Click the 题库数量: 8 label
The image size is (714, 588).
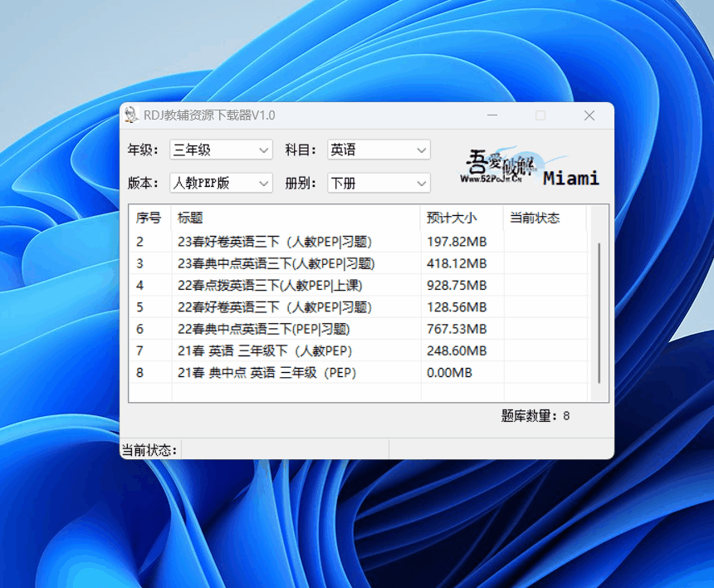pos(535,416)
